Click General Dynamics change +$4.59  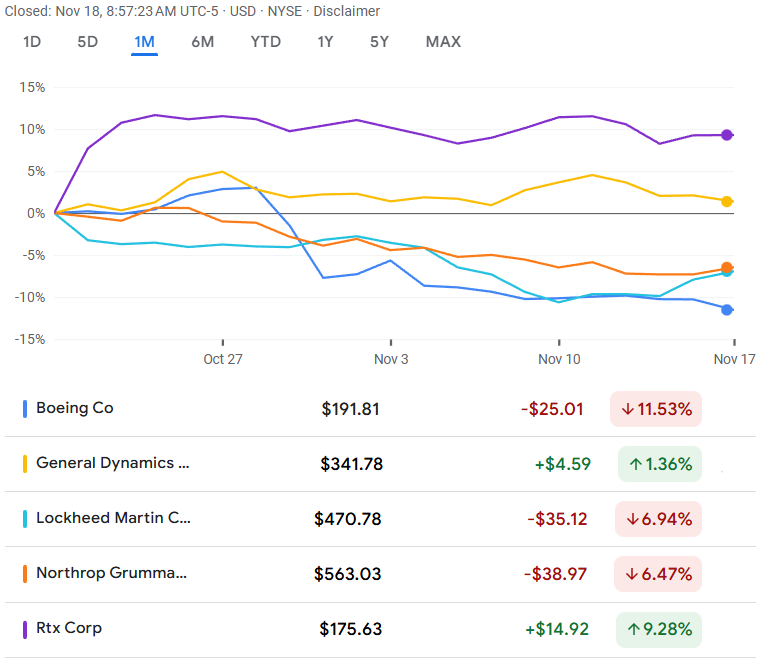point(563,464)
